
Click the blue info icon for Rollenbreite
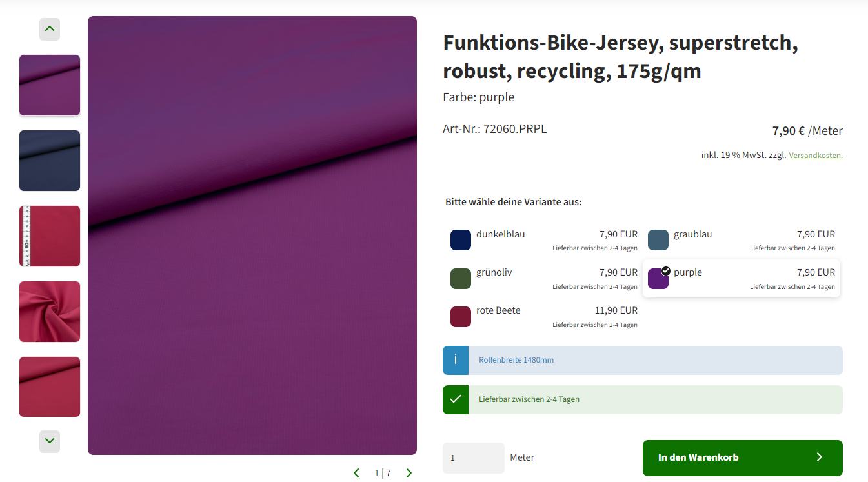(456, 360)
